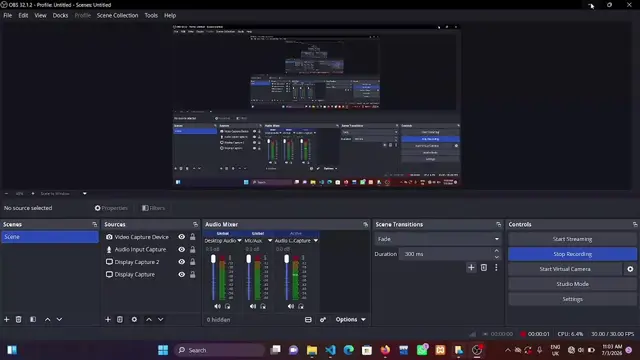Toggle Desktop Audio monitoring headphone icon

228,306
